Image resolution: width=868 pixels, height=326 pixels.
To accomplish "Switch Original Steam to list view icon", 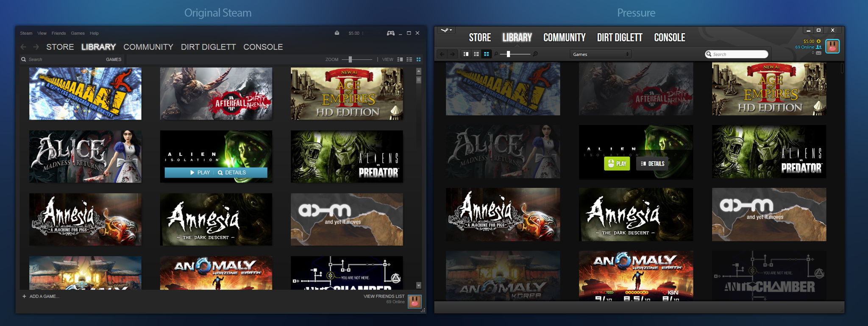I will click(409, 59).
